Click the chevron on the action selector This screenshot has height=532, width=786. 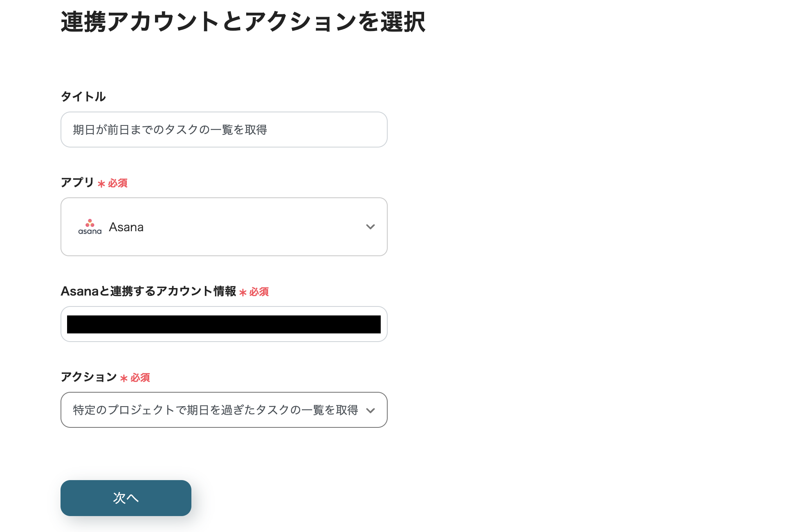coord(371,410)
